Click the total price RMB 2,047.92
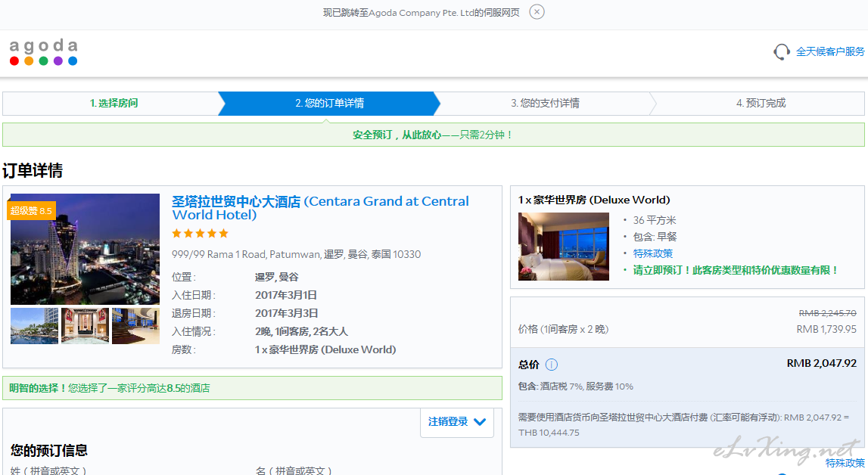This screenshot has height=475, width=868. click(x=822, y=363)
